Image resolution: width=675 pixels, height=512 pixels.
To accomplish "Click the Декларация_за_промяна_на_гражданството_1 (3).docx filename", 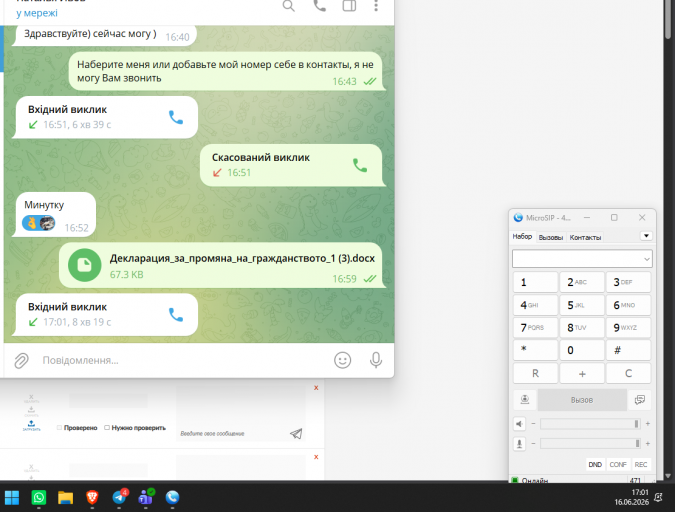I will pyautogui.click(x=242, y=258).
